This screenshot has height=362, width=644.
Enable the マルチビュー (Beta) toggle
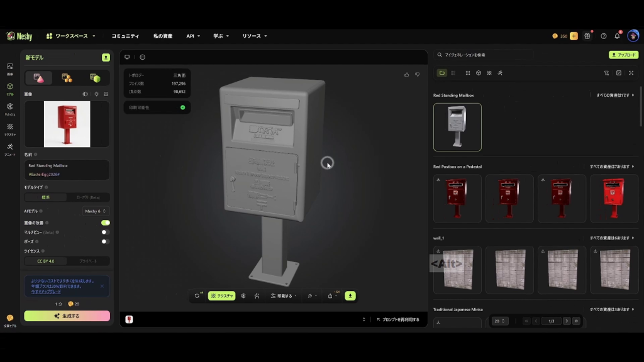(105, 233)
